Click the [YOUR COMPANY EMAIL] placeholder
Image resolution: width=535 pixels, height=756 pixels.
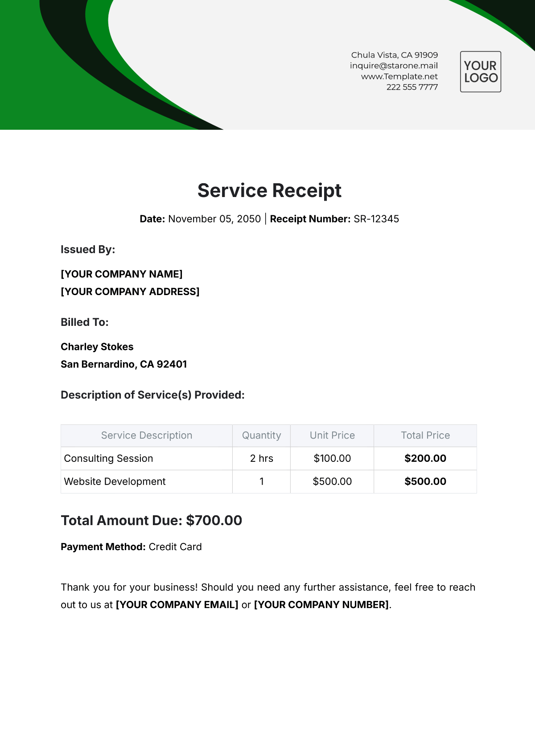click(177, 605)
